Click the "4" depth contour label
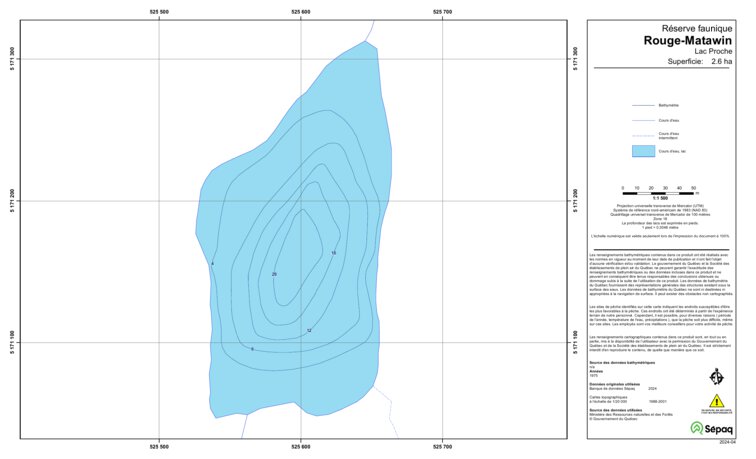Screen dimensions: 756x459 pyautogui.click(x=212, y=264)
